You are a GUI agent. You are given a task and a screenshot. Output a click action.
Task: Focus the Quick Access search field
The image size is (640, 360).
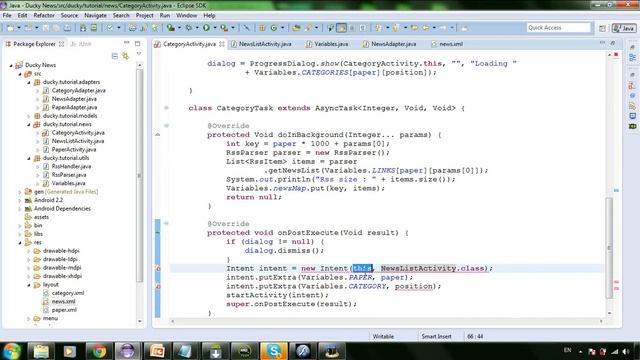point(558,28)
